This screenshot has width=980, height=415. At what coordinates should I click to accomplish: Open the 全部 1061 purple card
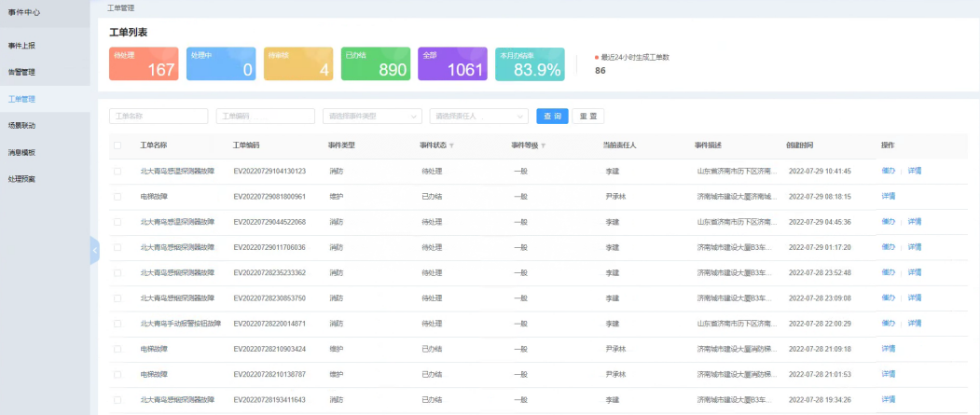tap(452, 64)
